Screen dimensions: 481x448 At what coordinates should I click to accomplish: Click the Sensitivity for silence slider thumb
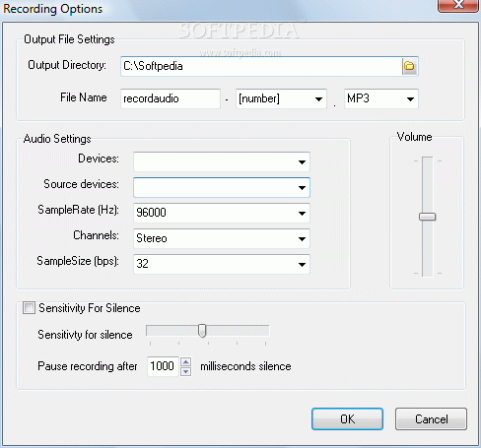(202, 331)
